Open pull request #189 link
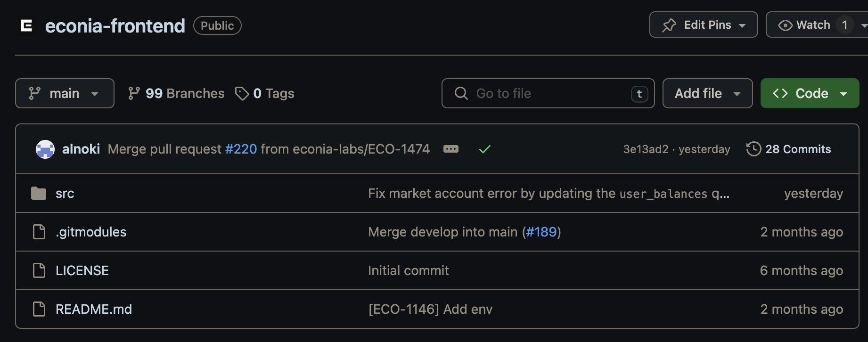Image resolution: width=868 pixels, height=342 pixels. pyautogui.click(x=541, y=232)
